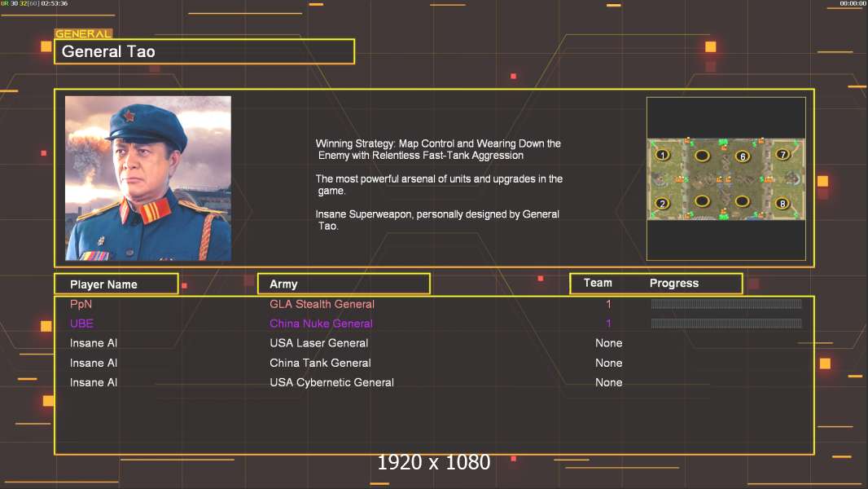Click the 'most powerful arsenal' description line
The image size is (868, 489).
439,185
